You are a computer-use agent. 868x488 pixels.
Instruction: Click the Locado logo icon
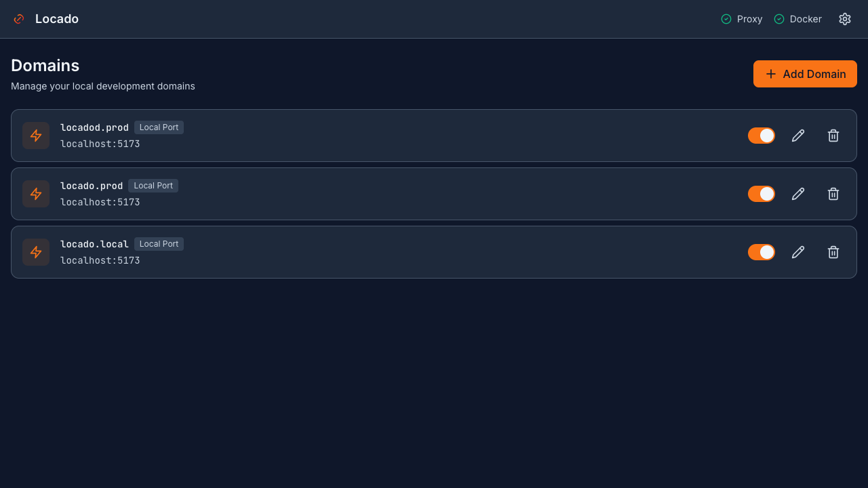coord(19,19)
